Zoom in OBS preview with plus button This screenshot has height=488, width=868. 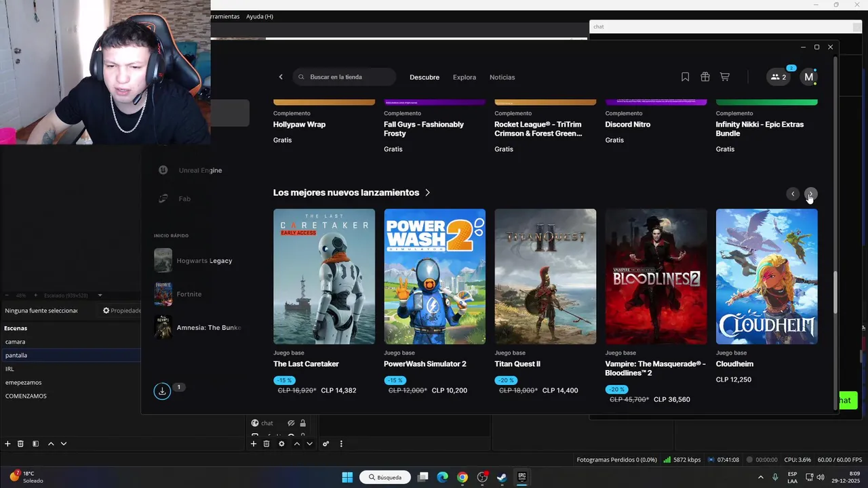[x=36, y=296]
